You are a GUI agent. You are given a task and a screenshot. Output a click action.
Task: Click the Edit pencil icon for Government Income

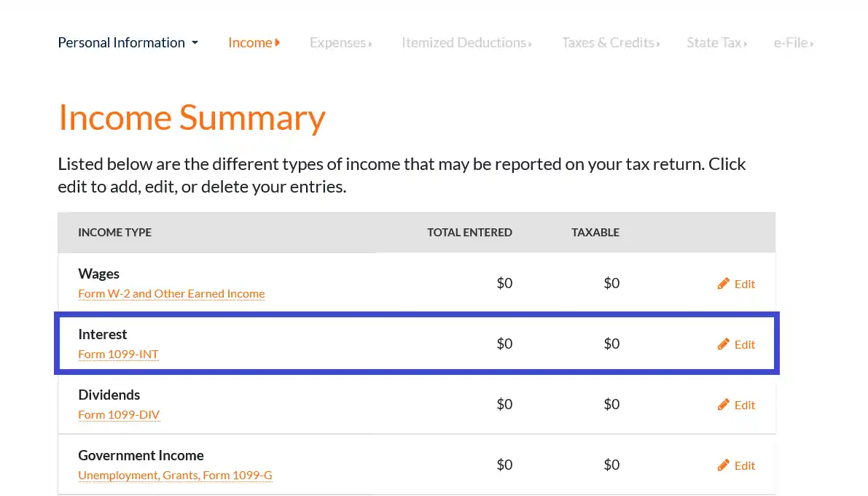coord(724,465)
